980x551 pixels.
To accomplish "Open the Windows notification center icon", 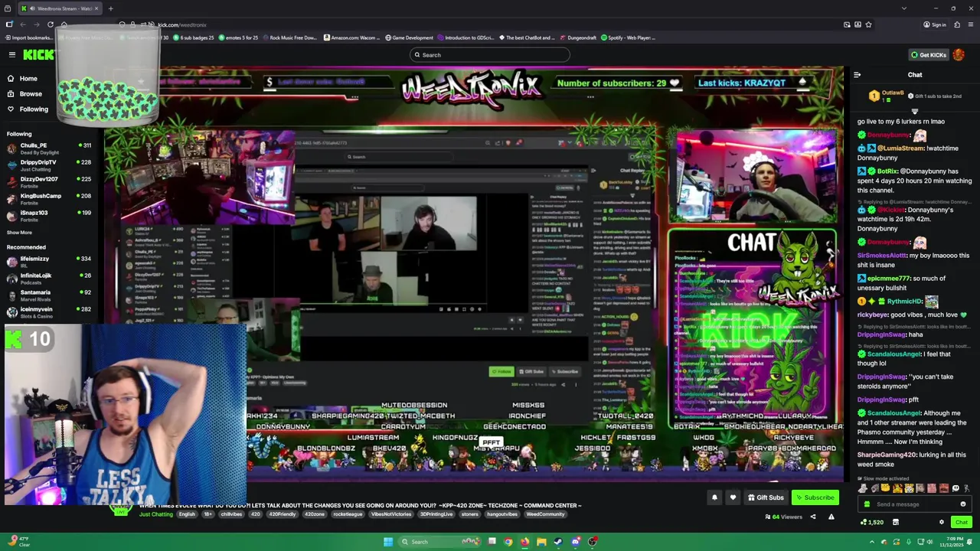I will click(971, 542).
